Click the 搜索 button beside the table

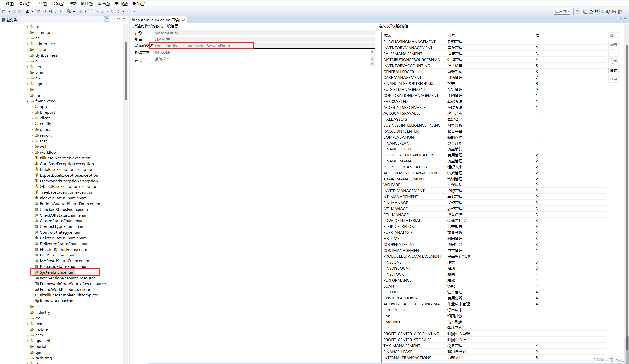pyautogui.click(x=613, y=71)
